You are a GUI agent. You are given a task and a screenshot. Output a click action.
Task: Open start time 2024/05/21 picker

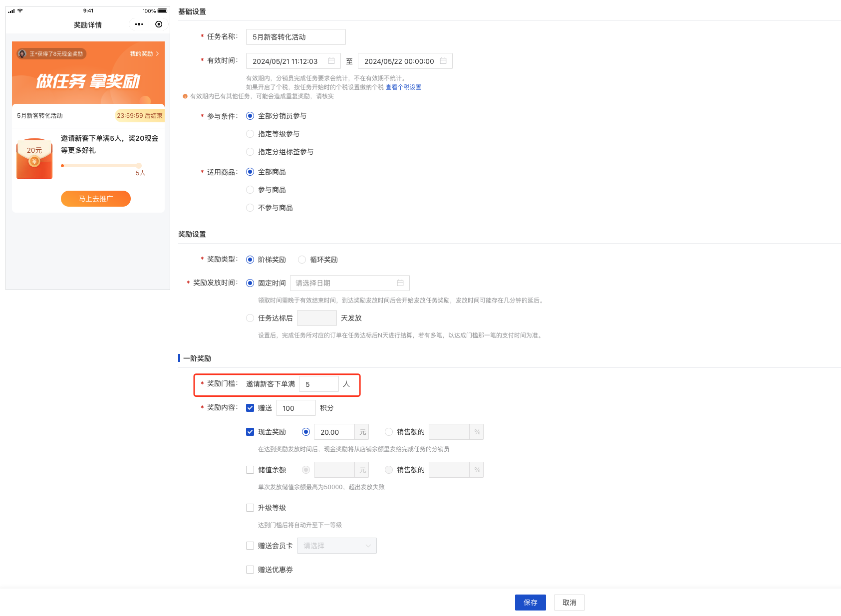point(293,61)
